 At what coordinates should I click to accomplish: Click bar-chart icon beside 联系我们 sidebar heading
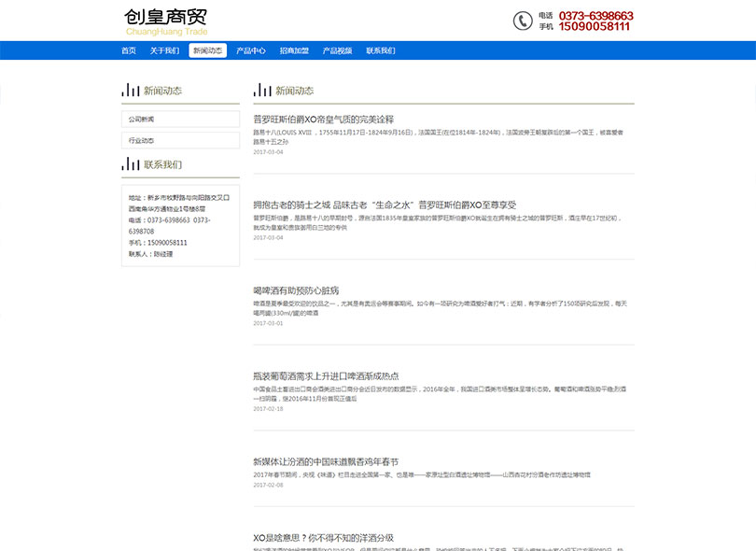[131, 164]
